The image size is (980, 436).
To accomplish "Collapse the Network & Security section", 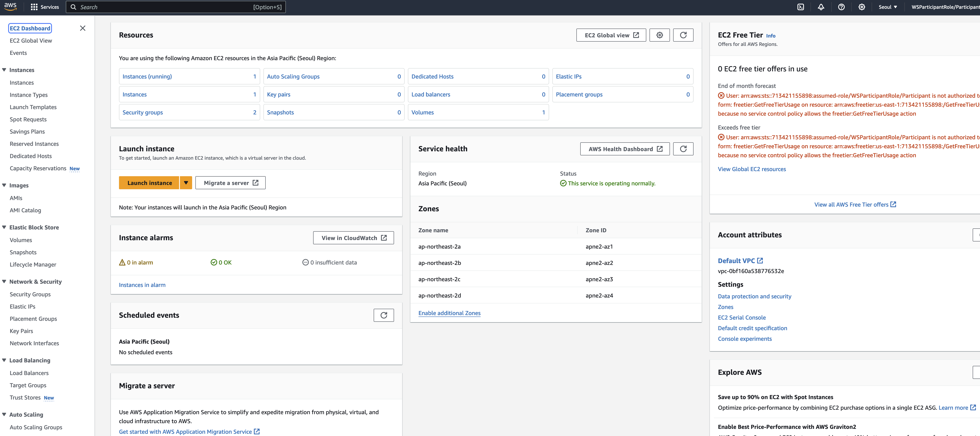I will tap(4, 281).
